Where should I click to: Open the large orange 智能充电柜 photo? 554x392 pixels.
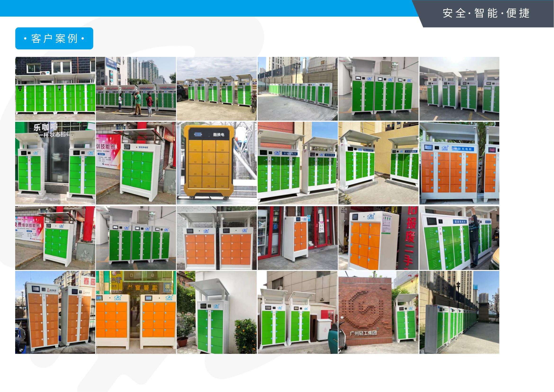[x=459, y=163]
